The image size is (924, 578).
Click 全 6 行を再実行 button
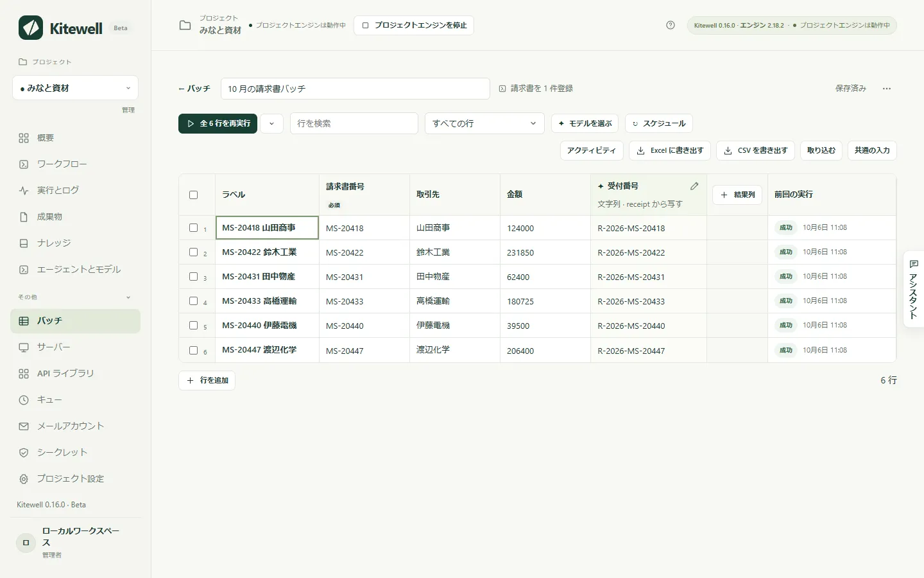pos(218,123)
